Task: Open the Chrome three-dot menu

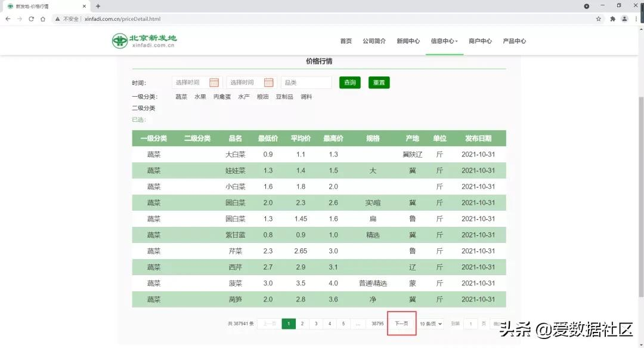Action: 636,19
